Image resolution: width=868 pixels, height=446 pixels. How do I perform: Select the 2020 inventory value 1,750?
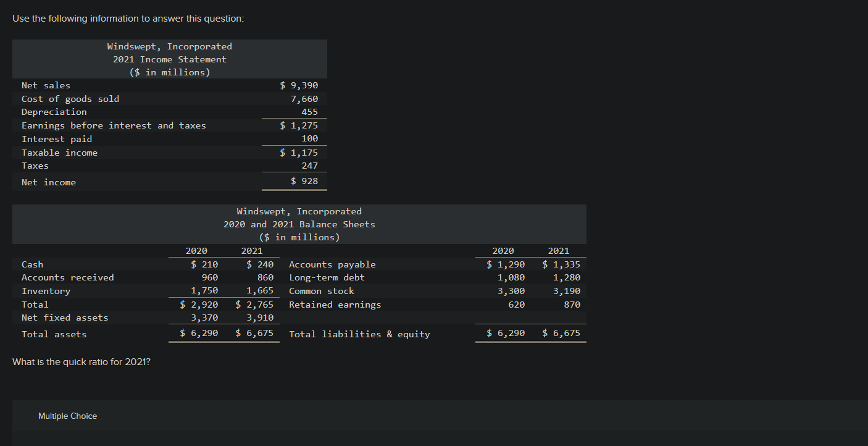click(x=204, y=291)
